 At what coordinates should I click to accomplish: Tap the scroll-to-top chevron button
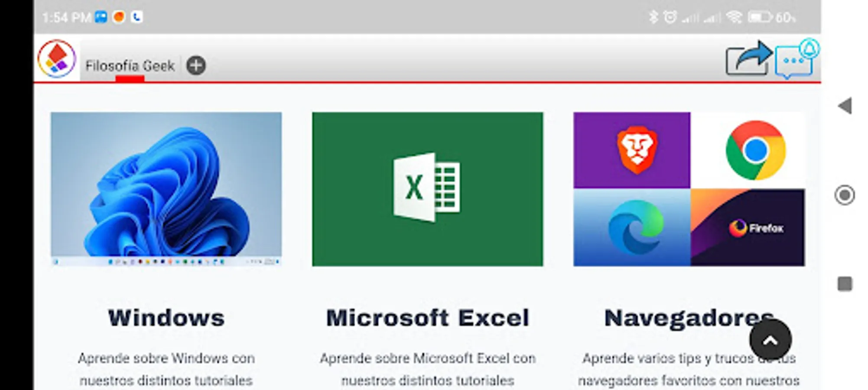(x=770, y=341)
